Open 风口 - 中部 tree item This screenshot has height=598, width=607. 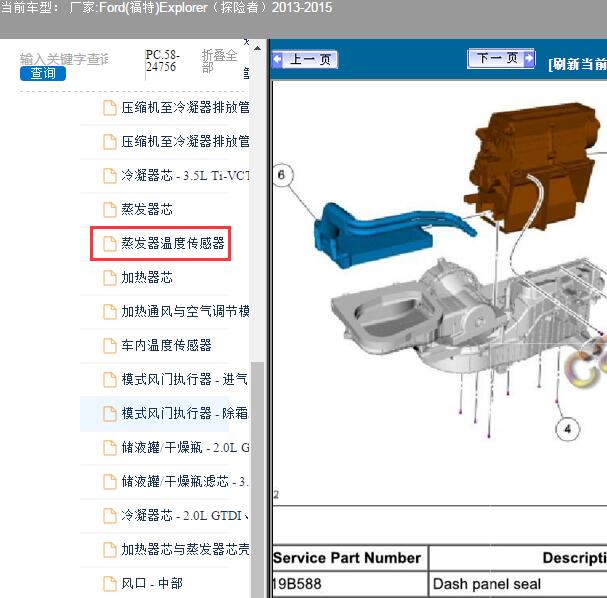[152, 583]
